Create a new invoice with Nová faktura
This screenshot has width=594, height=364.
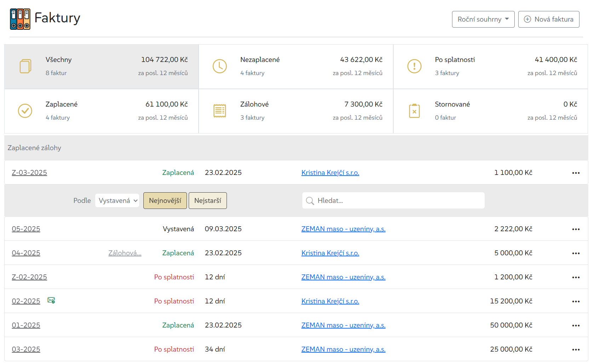(x=549, y=19)
